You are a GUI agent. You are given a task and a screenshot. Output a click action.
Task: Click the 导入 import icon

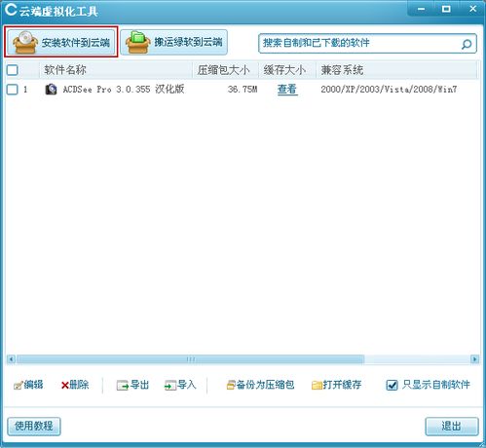170,386
